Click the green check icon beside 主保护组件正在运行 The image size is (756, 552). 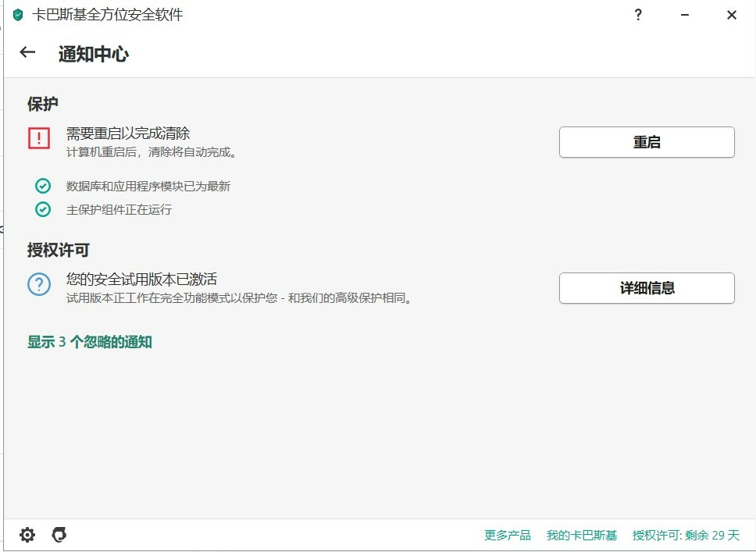tap(43, 209)
